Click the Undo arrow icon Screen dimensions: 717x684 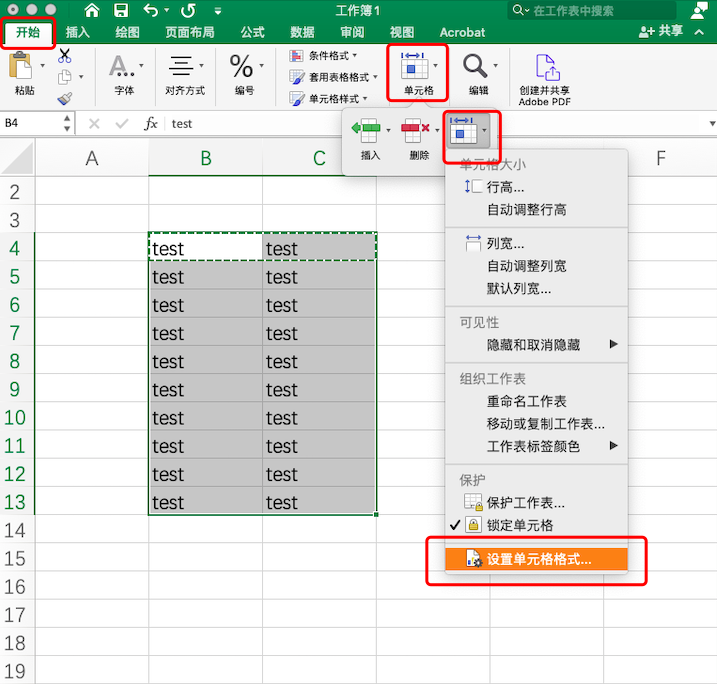point(151,10)
